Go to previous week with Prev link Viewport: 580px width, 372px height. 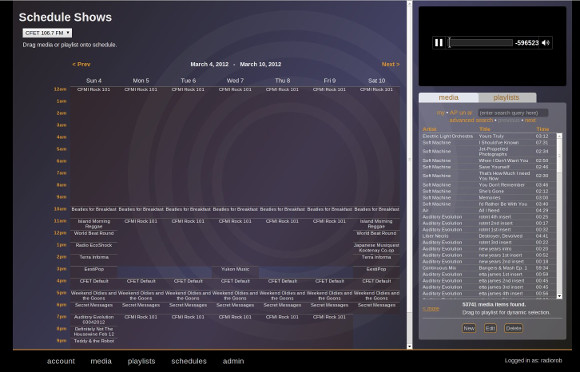click(81, 64)
